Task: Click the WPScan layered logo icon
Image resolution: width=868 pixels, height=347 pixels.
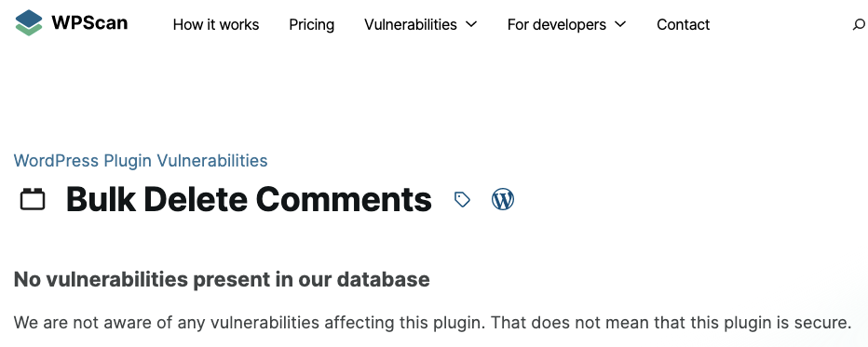Action: (29, 22)
